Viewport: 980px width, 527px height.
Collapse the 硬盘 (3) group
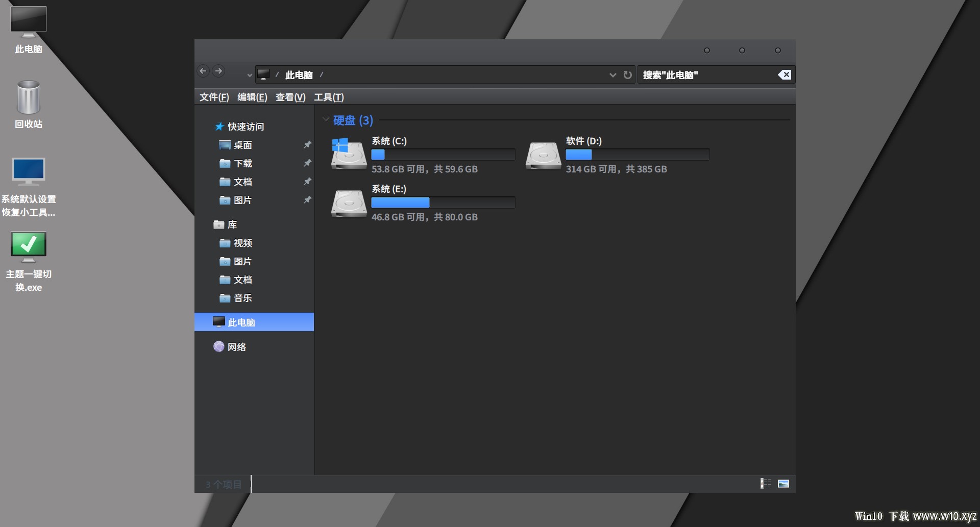pyautogui.click(x=326, y=120)
